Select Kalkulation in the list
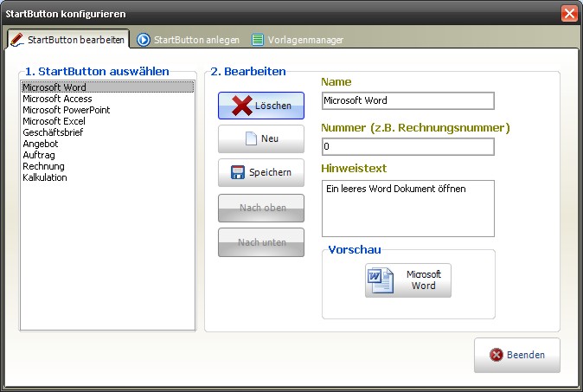This screenshot has width=583, height=392. coord(107,177)
